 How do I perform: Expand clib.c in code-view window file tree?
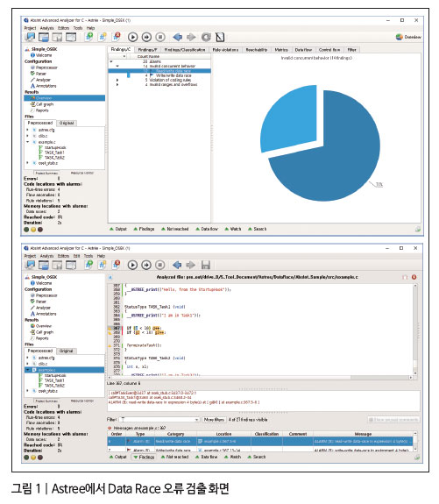coord(27,364)
